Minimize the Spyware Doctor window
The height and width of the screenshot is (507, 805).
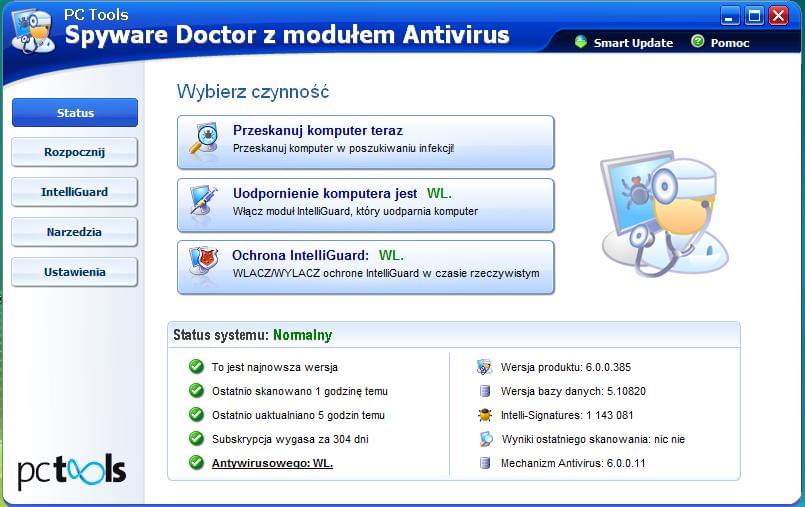point(730,16)
